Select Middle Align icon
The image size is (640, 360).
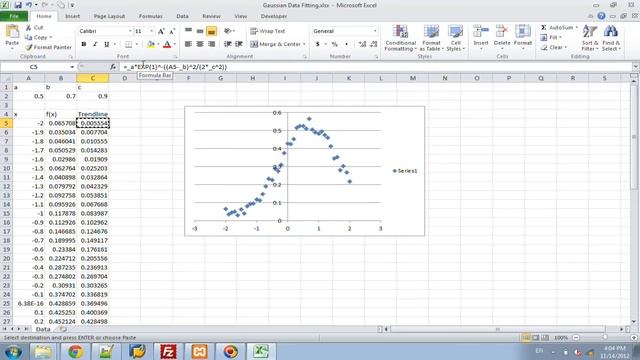(200, 31)
